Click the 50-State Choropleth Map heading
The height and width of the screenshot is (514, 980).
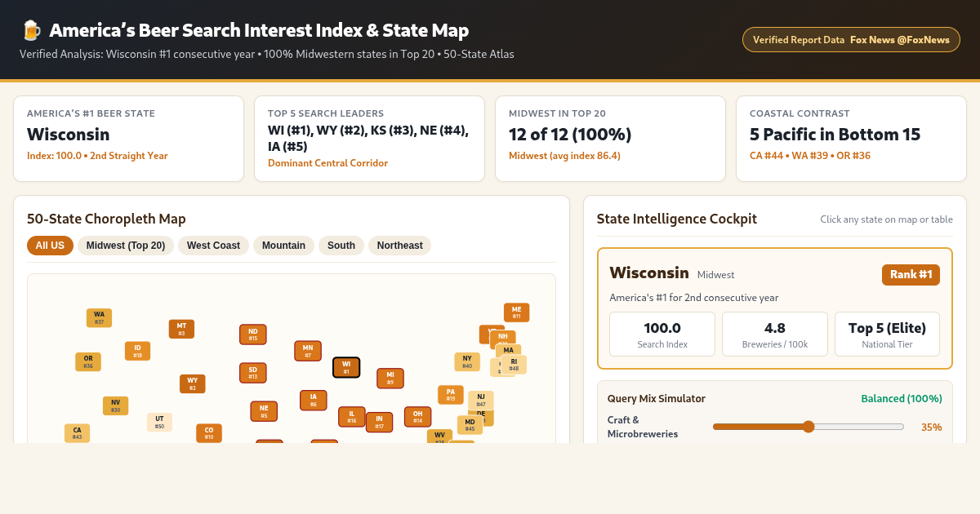coord(106,219)
